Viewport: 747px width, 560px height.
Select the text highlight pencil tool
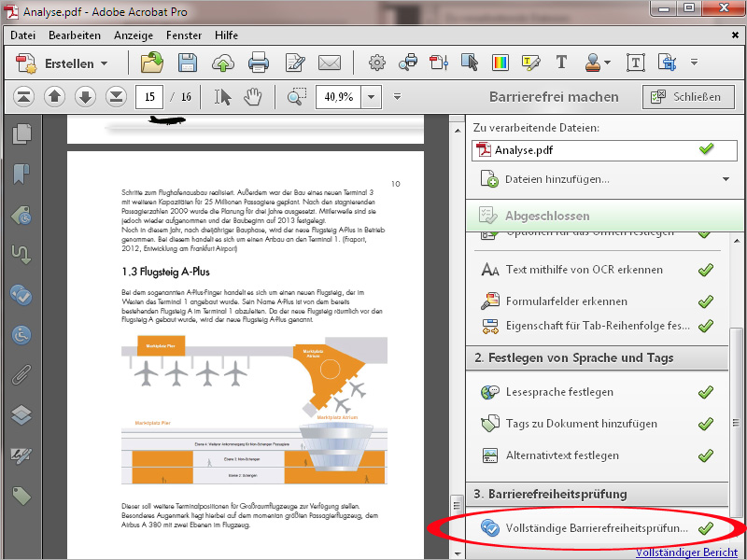(530, 63)
